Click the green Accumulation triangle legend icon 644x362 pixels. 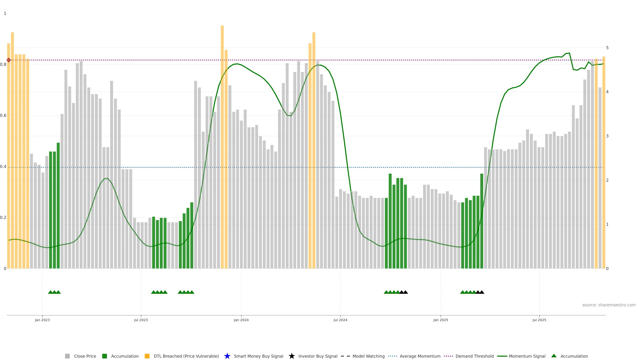pyautogui.click(x=554, y=356)
